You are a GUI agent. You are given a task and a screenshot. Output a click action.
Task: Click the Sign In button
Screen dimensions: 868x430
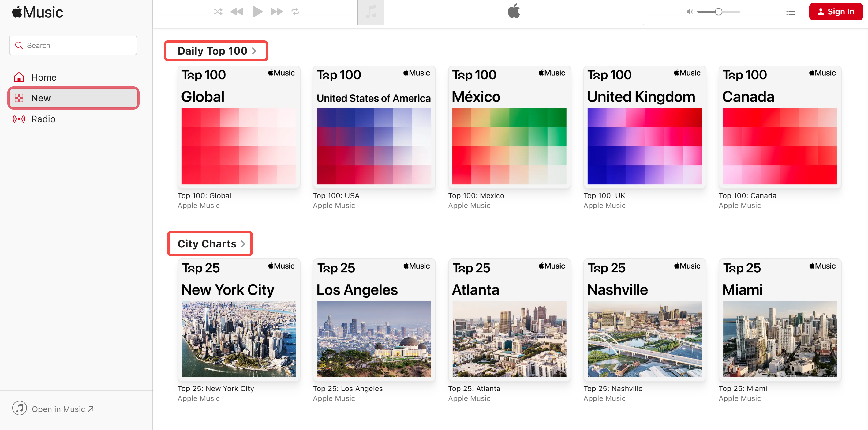tap(835, 12)
